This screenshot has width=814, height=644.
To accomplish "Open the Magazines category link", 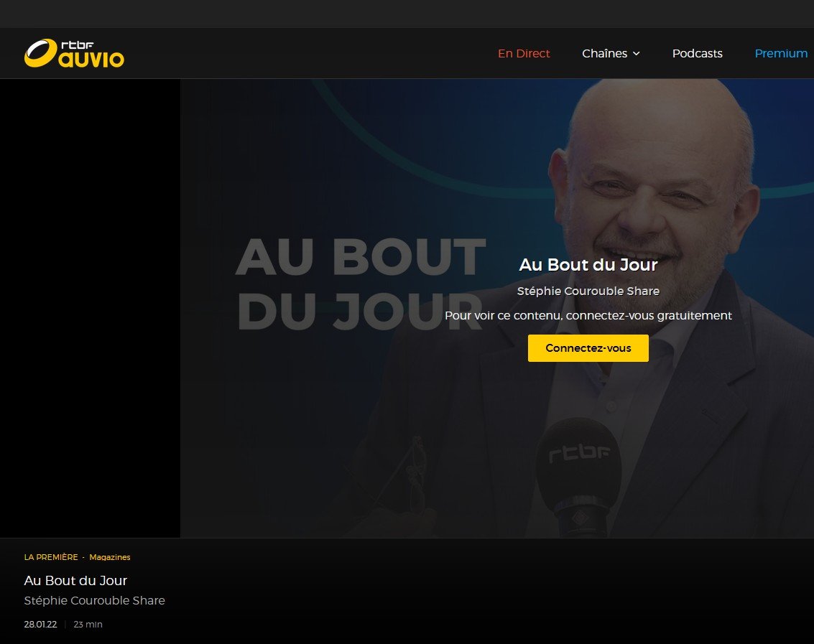I will [109, 557].
